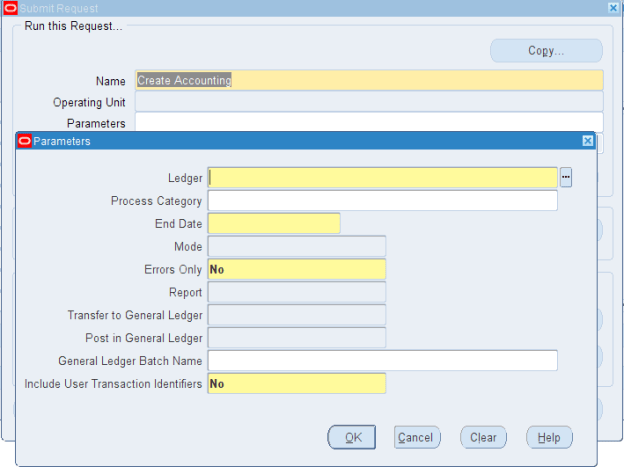Open Help for the Parameters dialog
The image size is (624, 467).
(549, 437)
